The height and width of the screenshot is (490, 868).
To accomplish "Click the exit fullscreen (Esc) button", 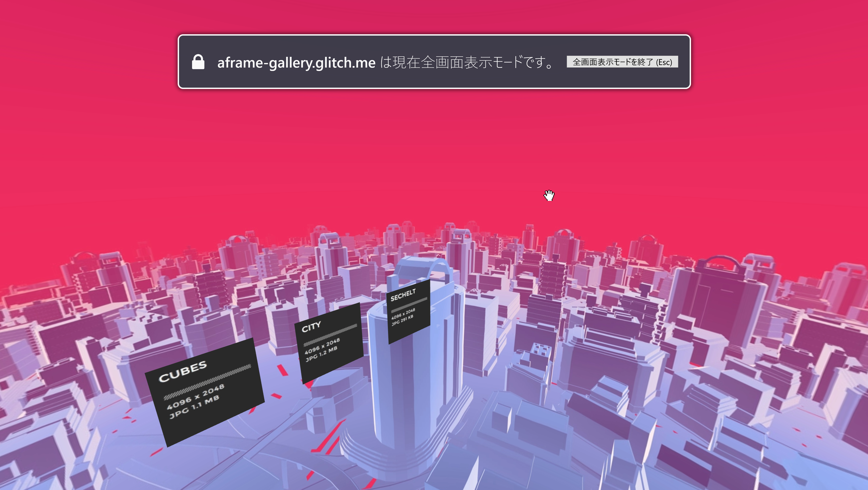I will 622,62.
